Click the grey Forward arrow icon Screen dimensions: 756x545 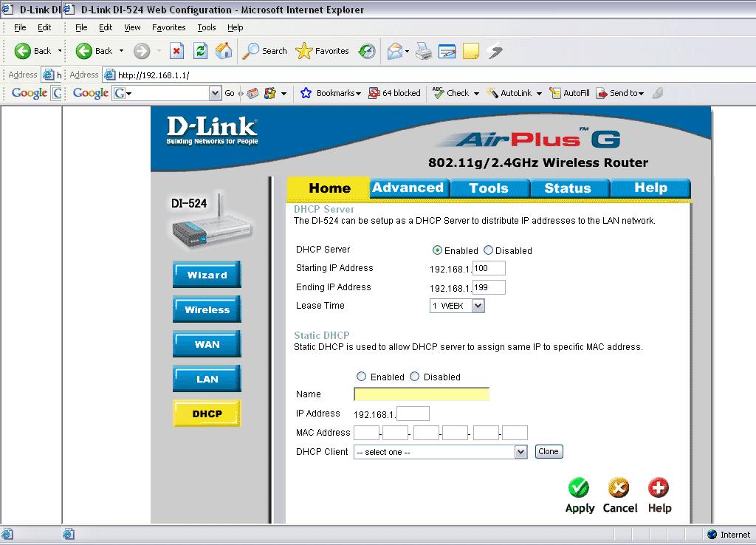click(142, 51)
